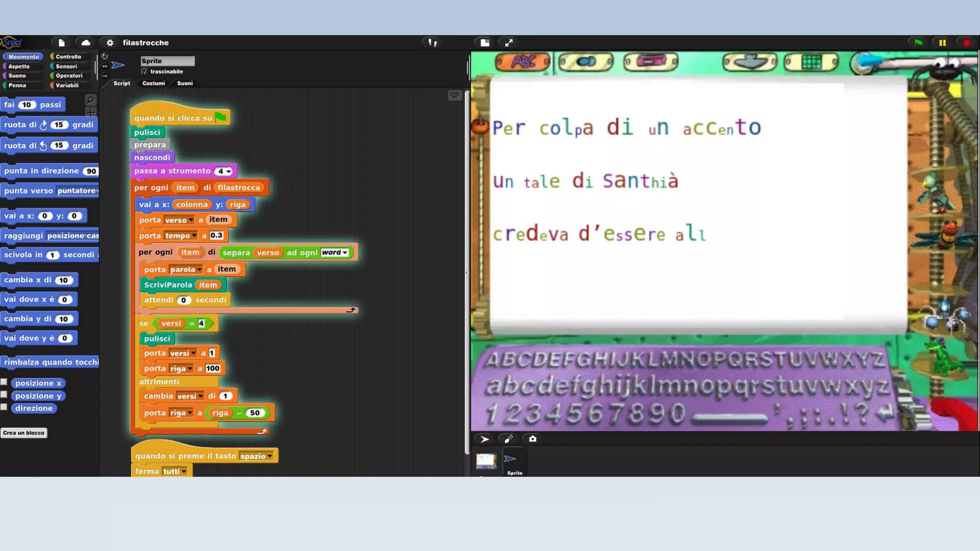Enable the posizione x watcher checkbox
980x551 pixels.
click(x=4, y=382)
